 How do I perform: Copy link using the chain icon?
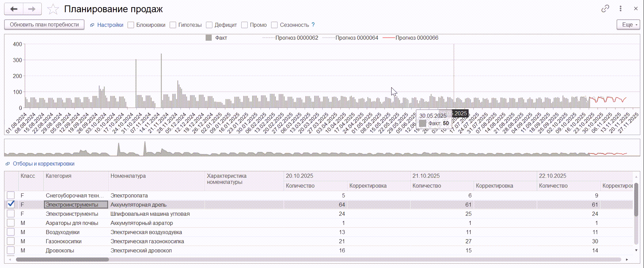click(x=605, y=9)
